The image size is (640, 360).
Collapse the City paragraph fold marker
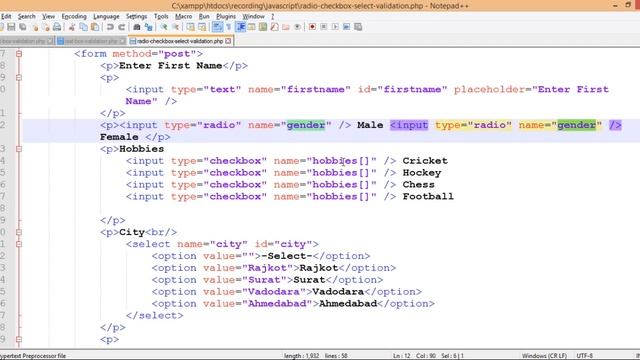(19, 232)
